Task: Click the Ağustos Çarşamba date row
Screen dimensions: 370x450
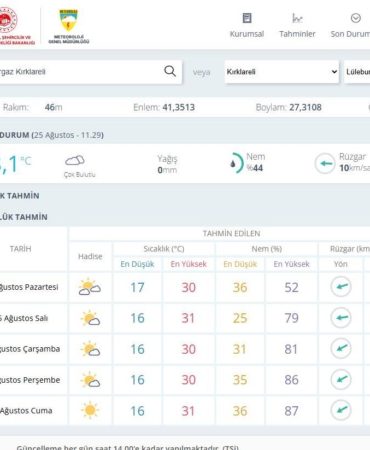Action: tap(30, 349)
